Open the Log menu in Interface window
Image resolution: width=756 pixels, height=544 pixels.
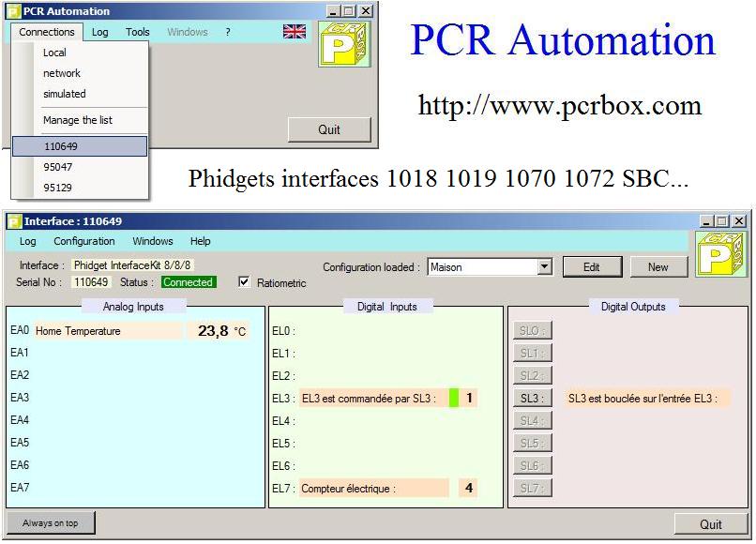(27, 241)
